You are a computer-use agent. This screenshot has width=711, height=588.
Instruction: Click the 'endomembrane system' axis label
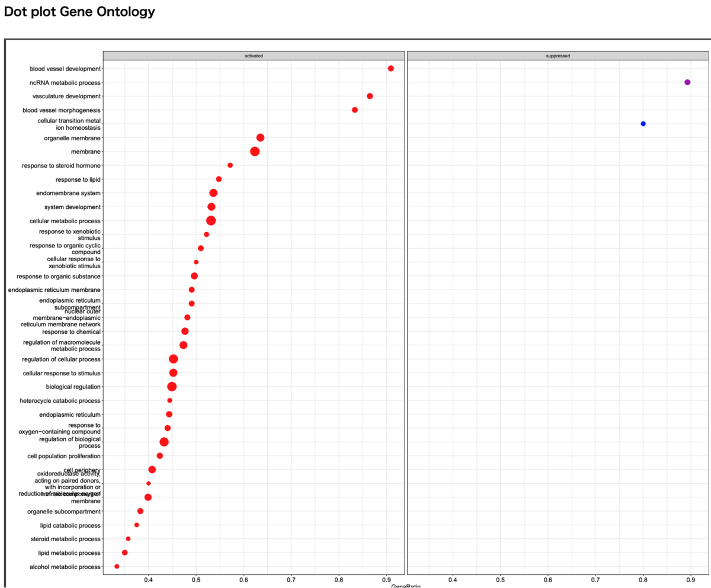[x=68, y=193]
